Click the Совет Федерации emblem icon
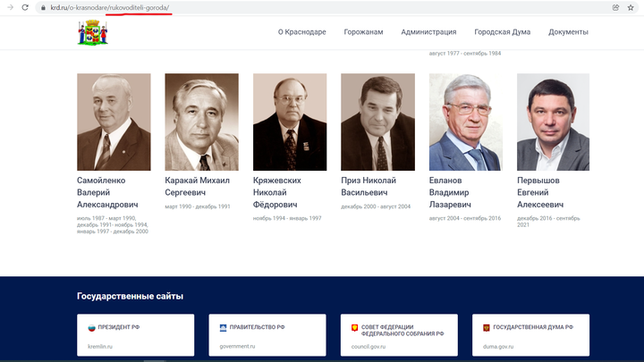 click(x=354, y=327)
